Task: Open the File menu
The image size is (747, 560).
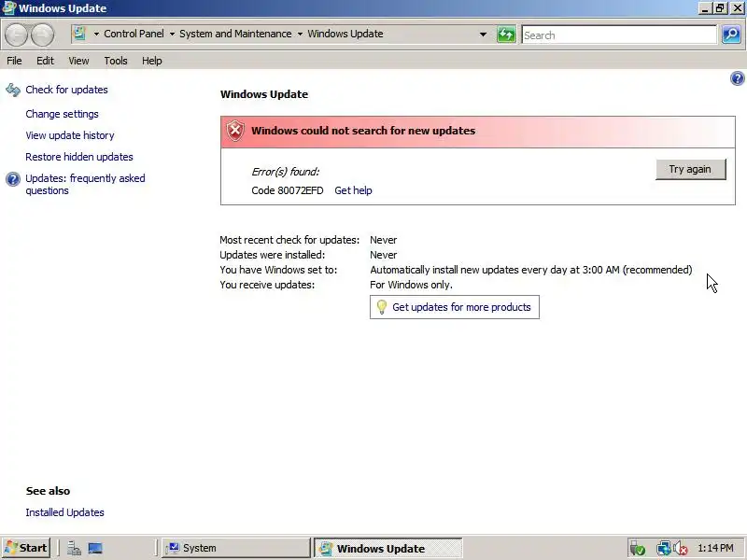Action: 14,61
